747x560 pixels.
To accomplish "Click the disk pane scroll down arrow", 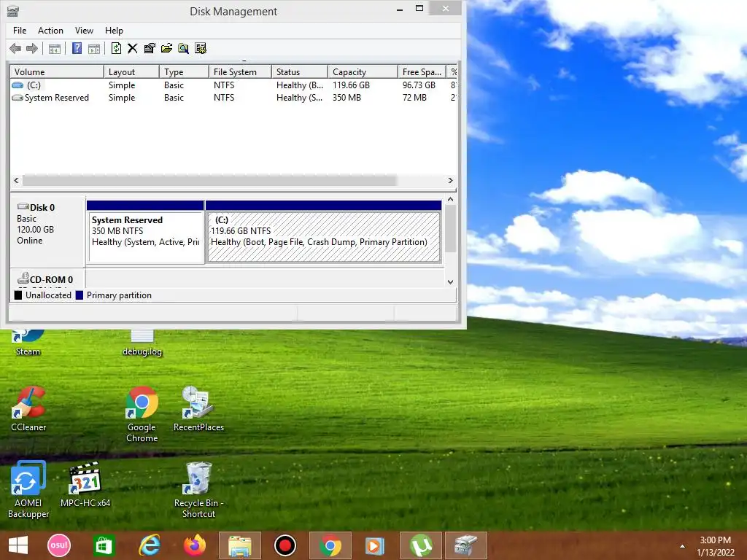I will (x=450, y=282).
